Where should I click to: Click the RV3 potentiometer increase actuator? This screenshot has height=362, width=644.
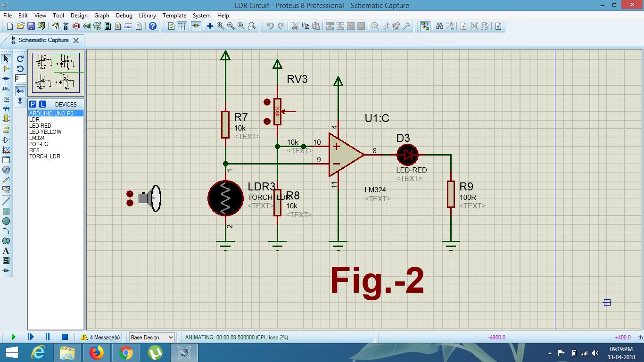(267, 102)
